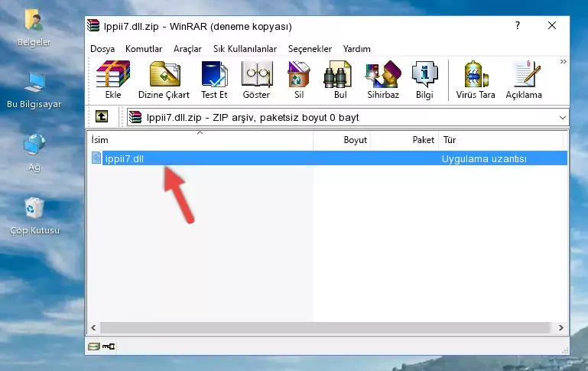588x371 pixels.
Task: Click the Ekle (Add) toolbar icon
Action: (113, 80)
